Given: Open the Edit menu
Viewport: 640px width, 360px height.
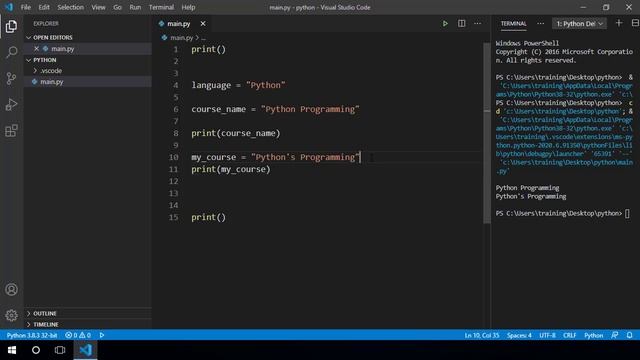Looking at the screenshot, I should pyautogui.click(x=44, y=7).
